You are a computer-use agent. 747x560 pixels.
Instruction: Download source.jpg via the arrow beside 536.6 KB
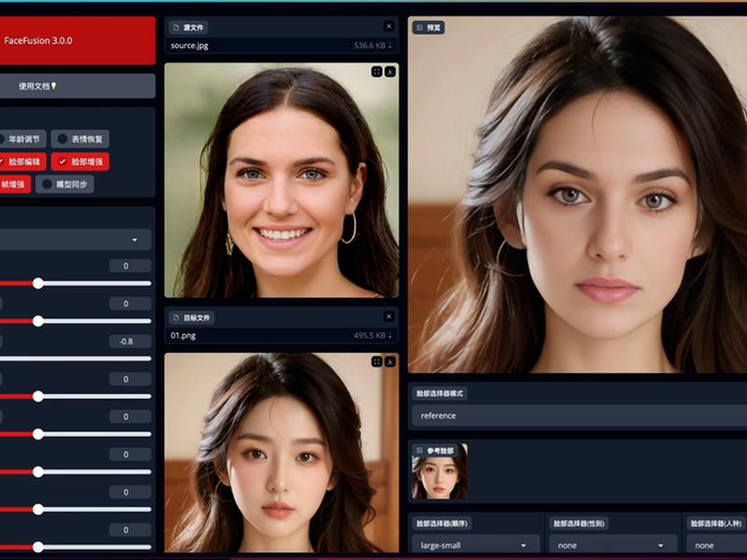point(390,45)
